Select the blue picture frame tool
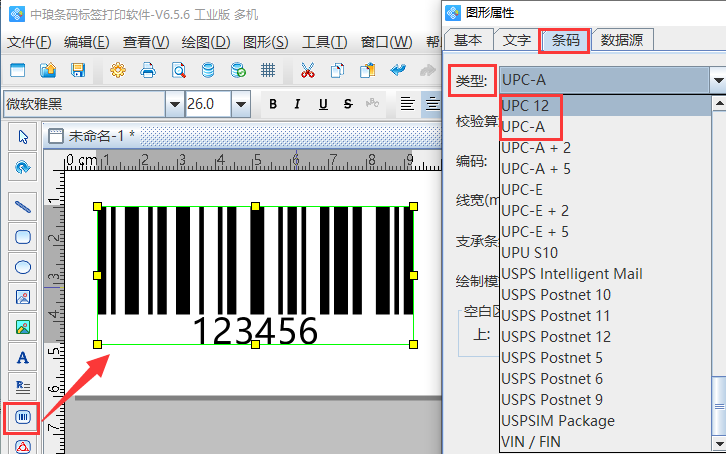 pos(23,297)
